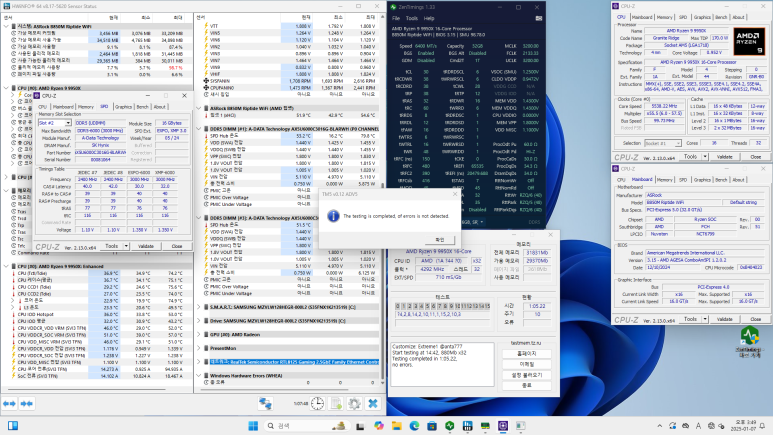Open HWiNFO network remote monitoring icon
This screenshot has height=435, width=773.
265,403
